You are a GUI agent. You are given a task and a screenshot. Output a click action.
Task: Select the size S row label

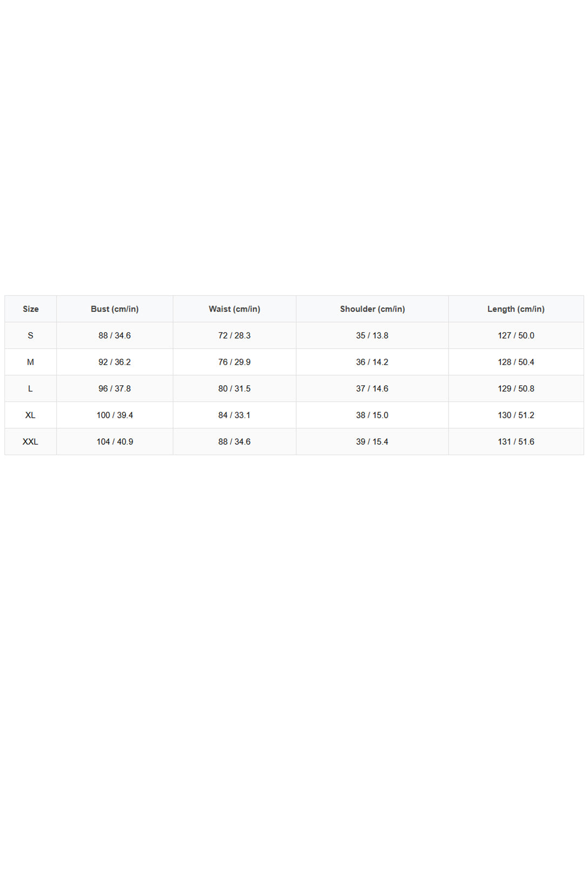[x=31, y=336]
